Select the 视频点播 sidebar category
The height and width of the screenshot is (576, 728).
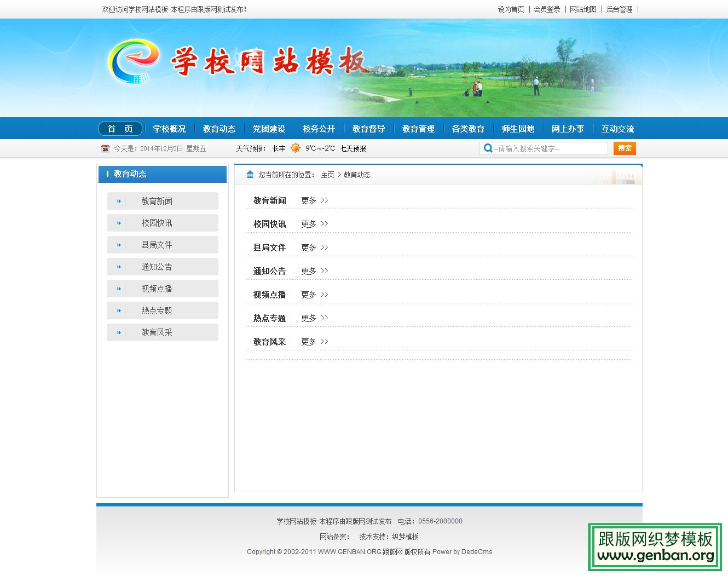pos(157,289)
